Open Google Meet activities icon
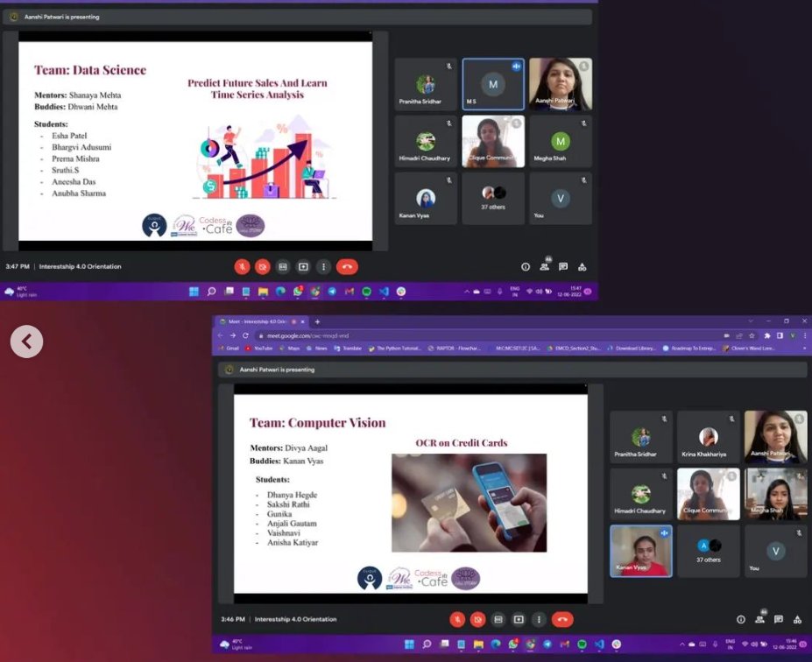812x662 pixels. [x=797, y=619]
